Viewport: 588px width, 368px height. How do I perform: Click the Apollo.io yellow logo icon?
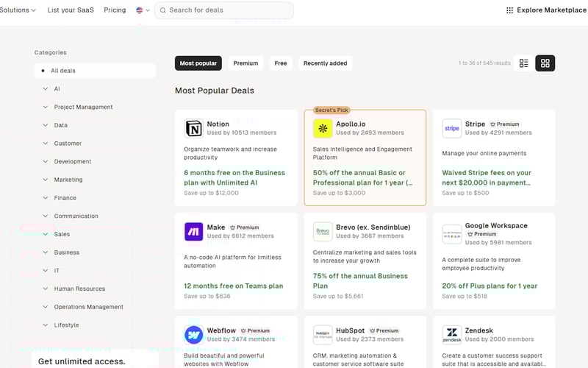(x=323, y=129)
